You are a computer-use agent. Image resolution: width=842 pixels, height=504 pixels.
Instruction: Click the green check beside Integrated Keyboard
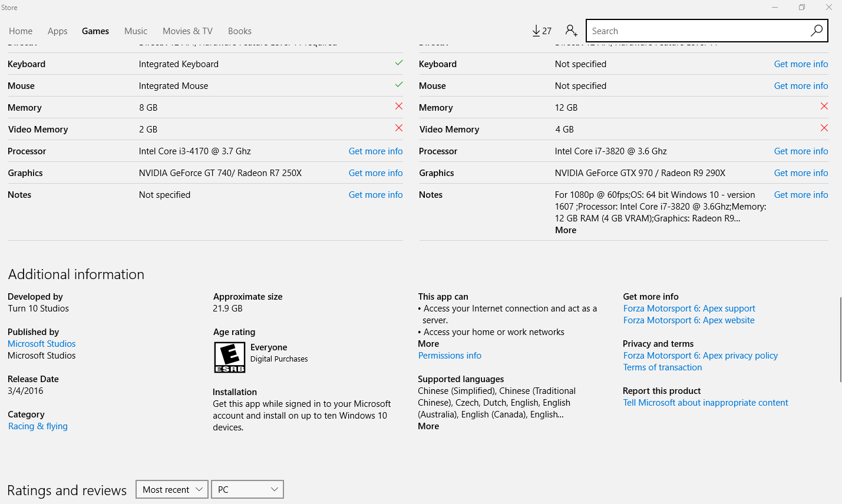(399, 63)
